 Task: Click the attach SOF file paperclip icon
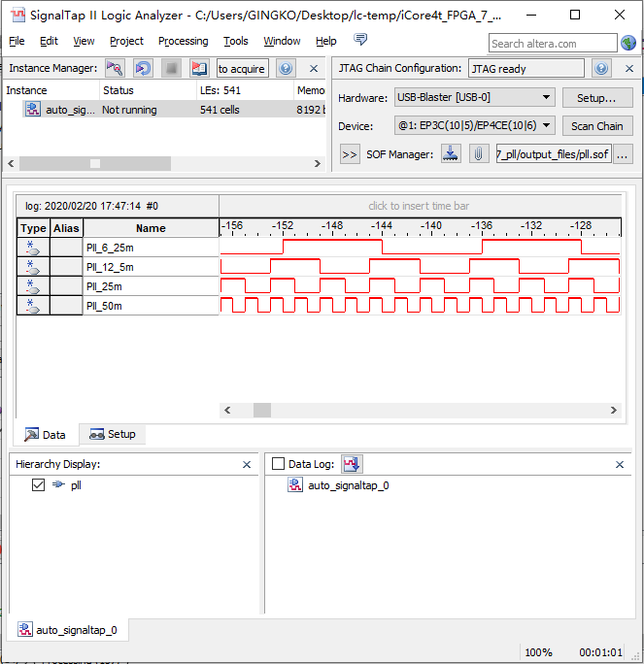pos(479,154)
